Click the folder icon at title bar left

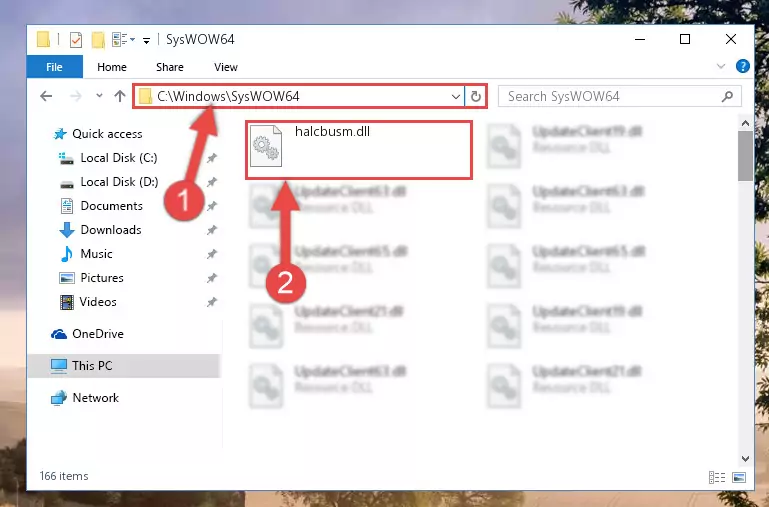click(x=43, y=39)
